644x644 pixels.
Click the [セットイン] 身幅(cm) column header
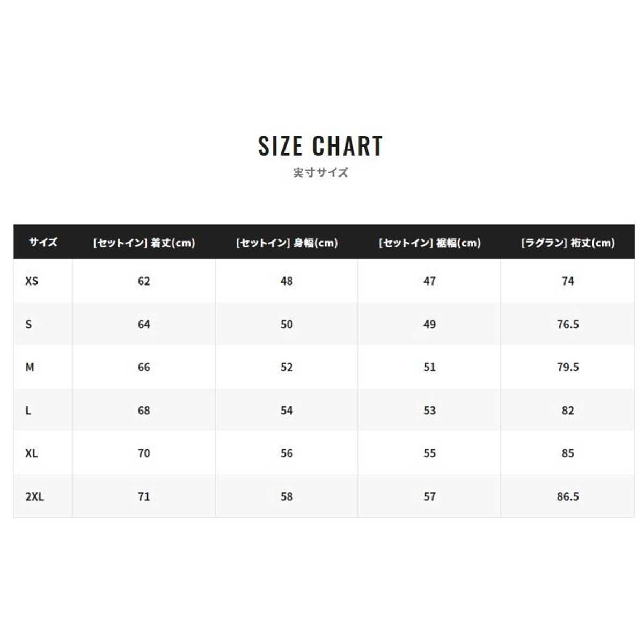click(287, 243)
